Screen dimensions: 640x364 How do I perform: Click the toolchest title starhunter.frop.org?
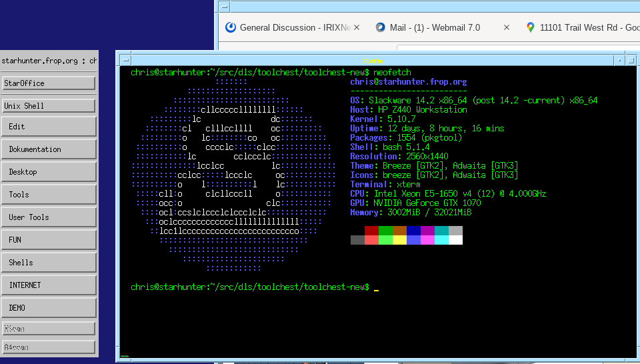point(49,61)
